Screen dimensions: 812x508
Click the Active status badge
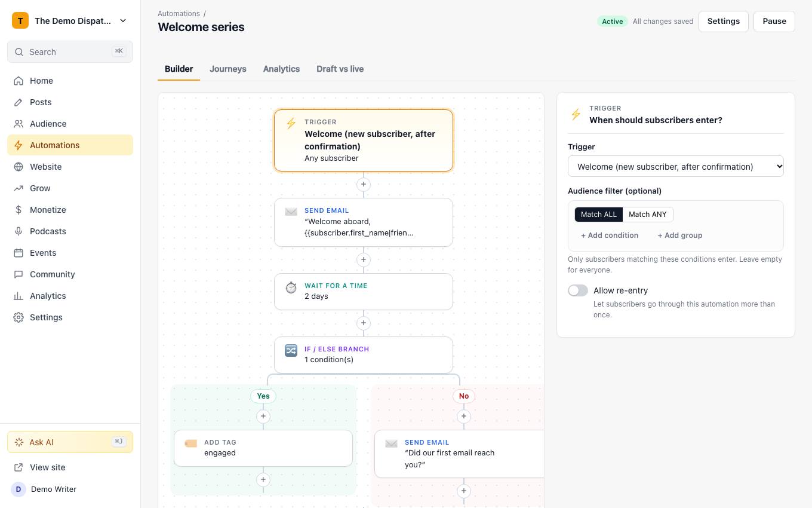click(612, 22)
